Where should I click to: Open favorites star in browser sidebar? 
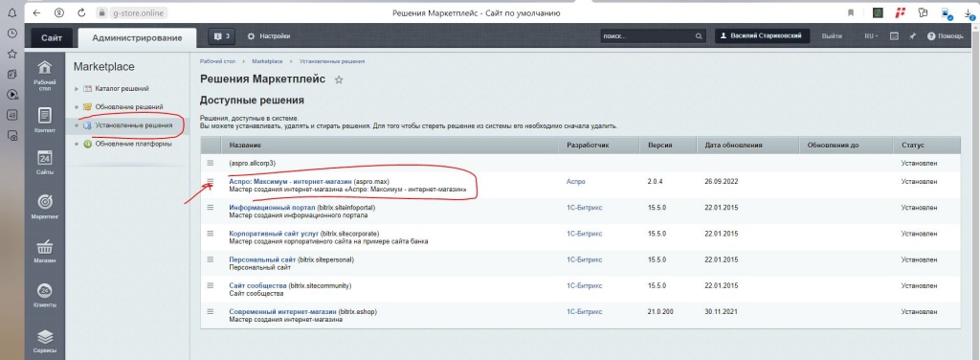click(x=11, y=54)
